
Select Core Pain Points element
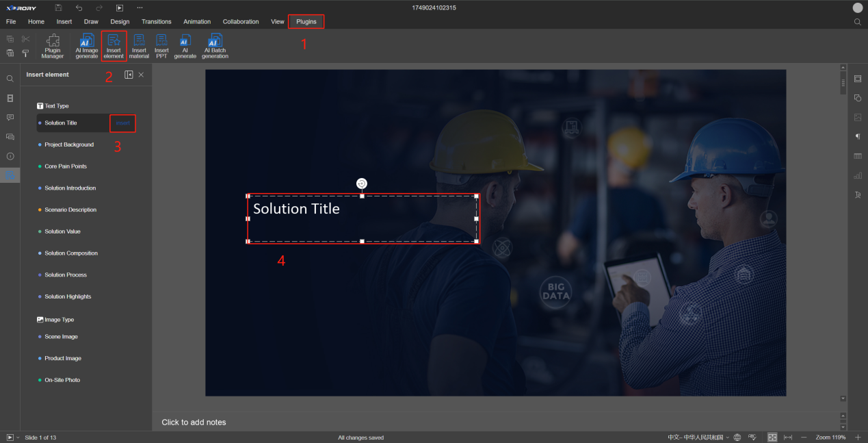[x=66, y=166]
